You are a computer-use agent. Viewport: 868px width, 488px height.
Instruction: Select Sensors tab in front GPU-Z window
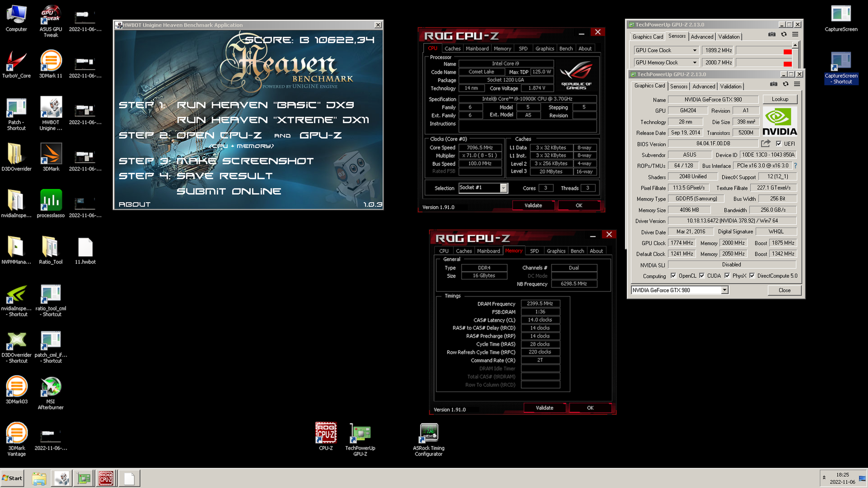pyautogui.click(x=679, y=86)
